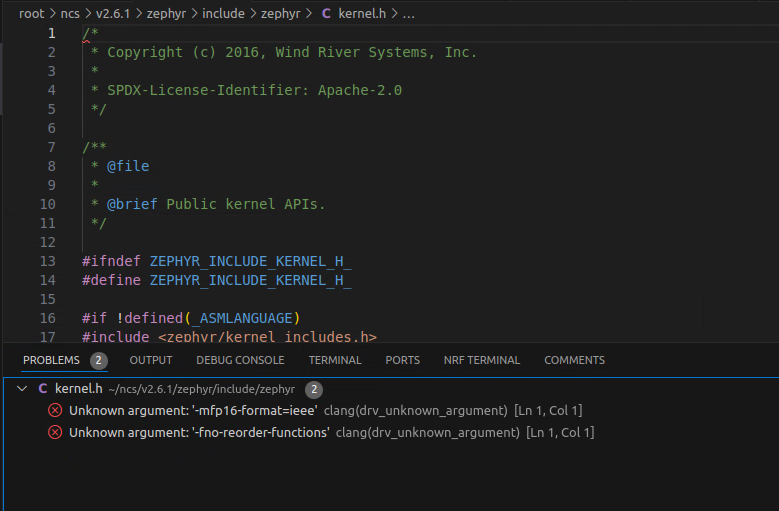Select the '-mfp16-format=ieee' unknown argument error
Screen dimensions: 779x511
(193, 411)
